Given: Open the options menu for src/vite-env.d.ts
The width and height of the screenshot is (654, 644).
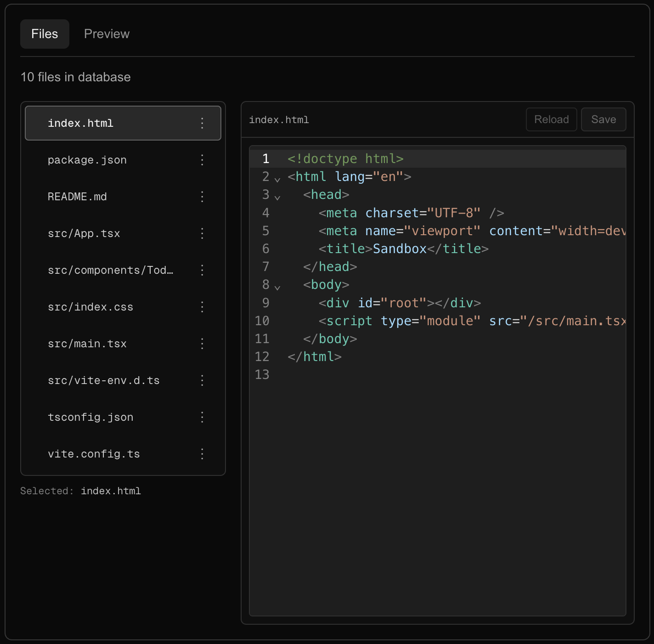Looking at the screenshot, I should point(202,380).
